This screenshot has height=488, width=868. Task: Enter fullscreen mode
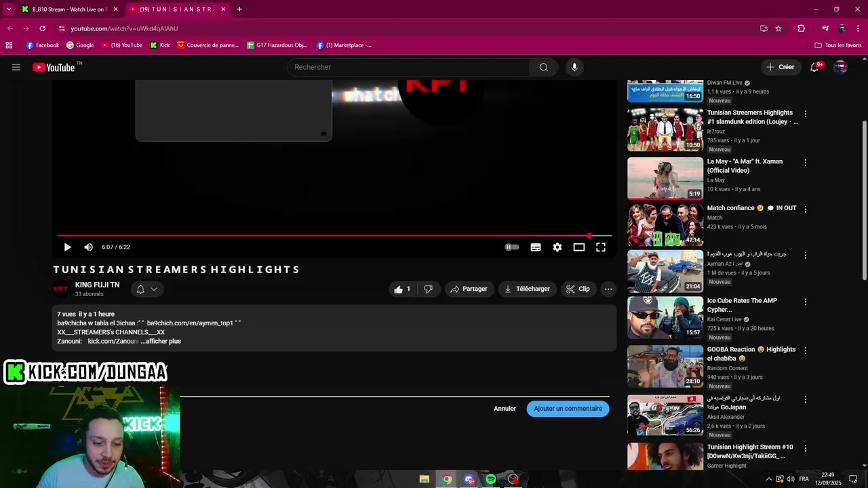601,247
